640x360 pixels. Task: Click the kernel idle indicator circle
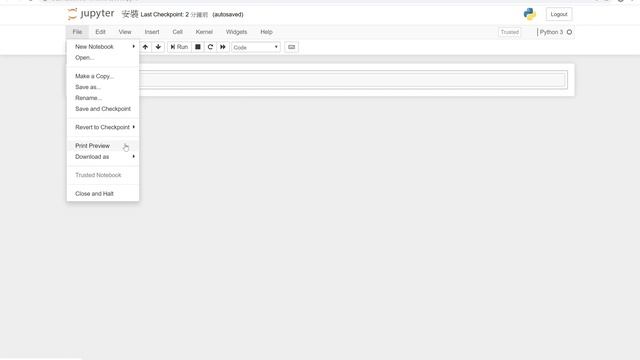[x=569, y=32]
